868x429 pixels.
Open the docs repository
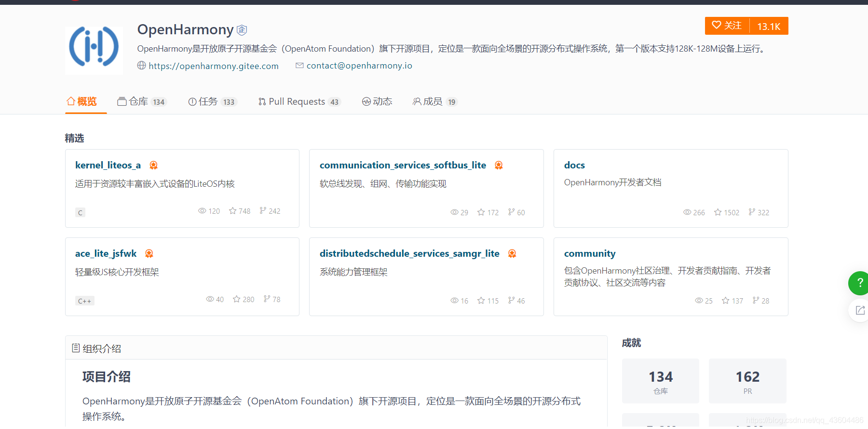(x=574, y=165)
